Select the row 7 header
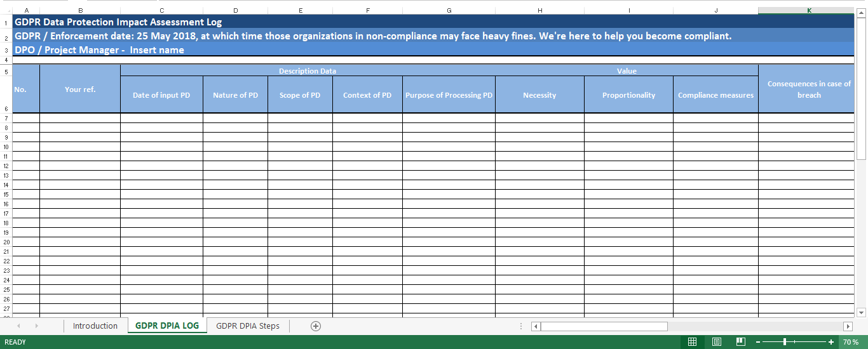 (6, 119)
